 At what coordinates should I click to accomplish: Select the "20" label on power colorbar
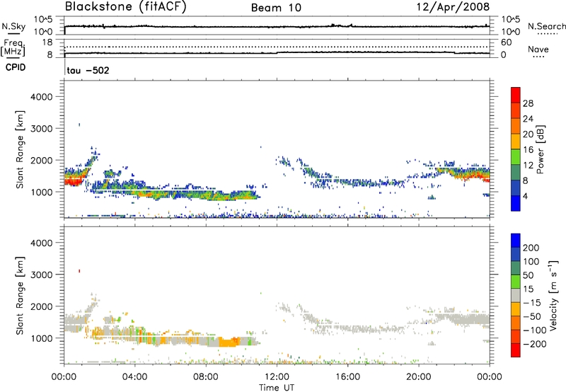(x=528, y=134)
